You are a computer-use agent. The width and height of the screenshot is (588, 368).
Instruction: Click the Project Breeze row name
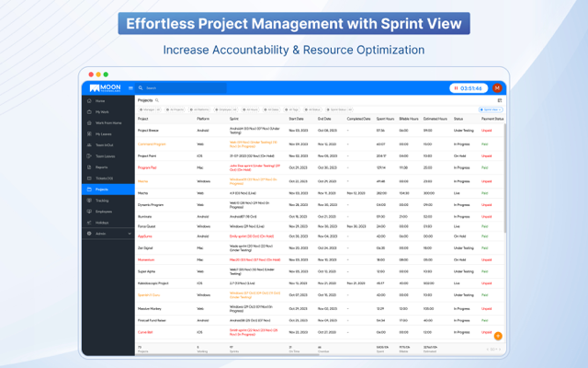tap(148, 131)
